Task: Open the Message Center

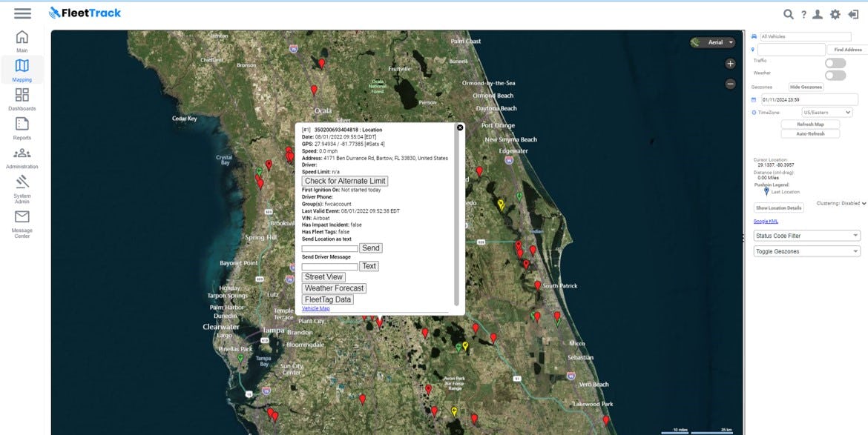Action: 22,222
